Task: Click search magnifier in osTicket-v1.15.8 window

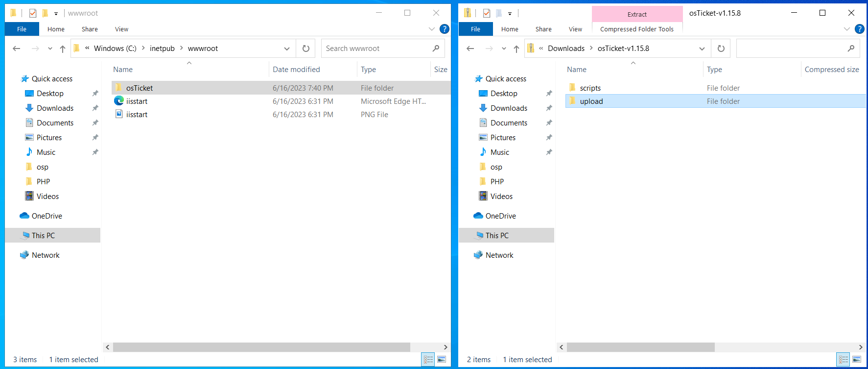Action: pos(851,49)
